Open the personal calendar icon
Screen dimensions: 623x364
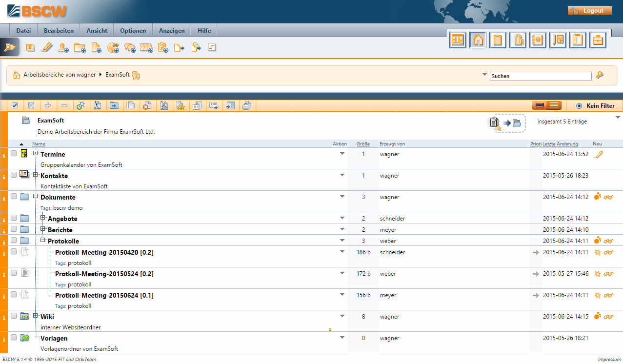(x=558, y=40)
